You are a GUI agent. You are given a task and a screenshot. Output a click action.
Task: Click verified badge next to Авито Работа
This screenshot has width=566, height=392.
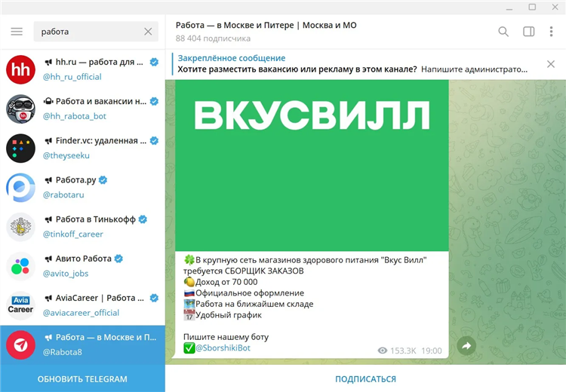tap(118, 259)
